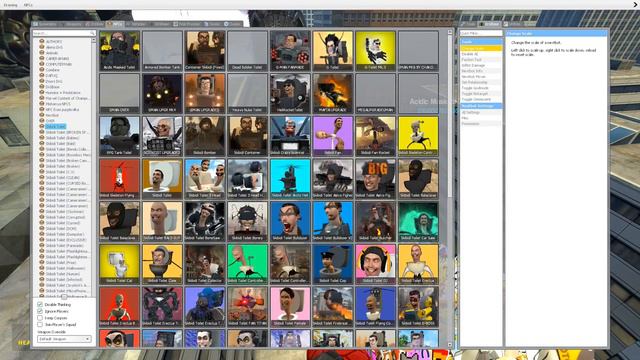Switch to the Saves tab
This screenshot has height=360, width=640.
pyautogui.click(x=213, y=24)
